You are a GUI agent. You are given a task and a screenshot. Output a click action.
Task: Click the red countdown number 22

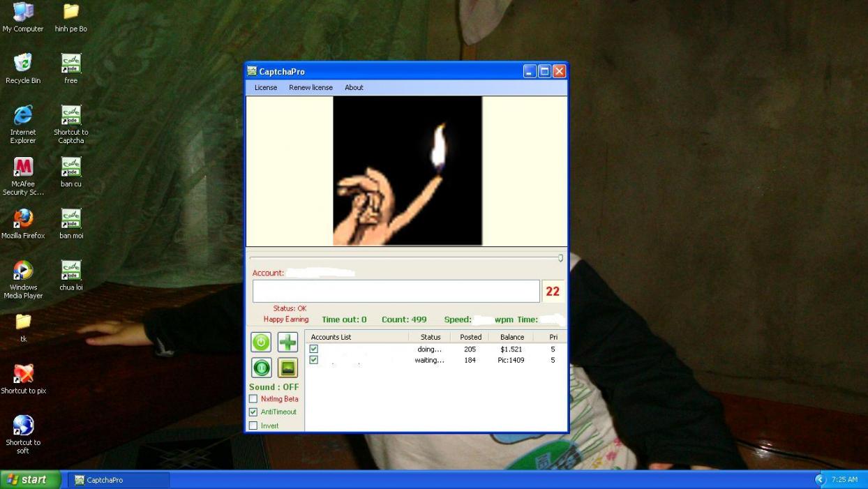[553, 292]
